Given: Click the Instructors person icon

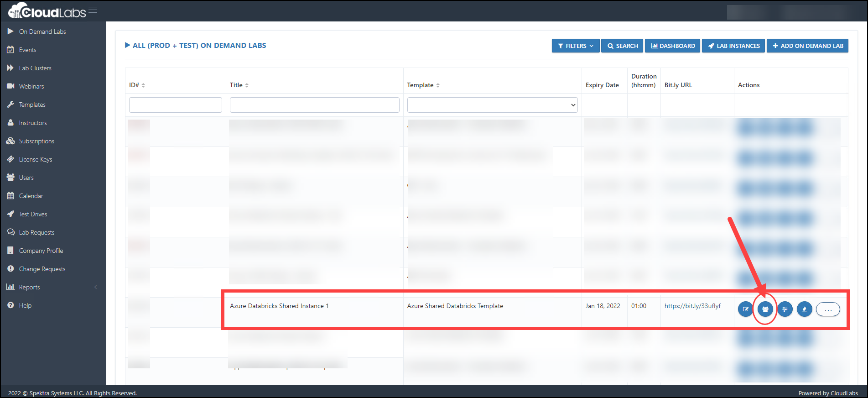Looking at the screenshot, I should pos(10,123).
